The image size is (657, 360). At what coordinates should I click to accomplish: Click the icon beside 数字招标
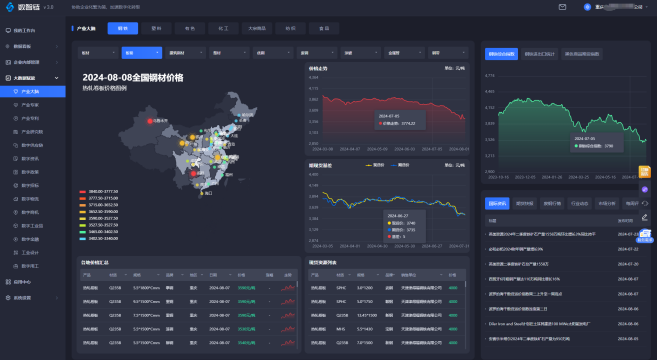16,185
